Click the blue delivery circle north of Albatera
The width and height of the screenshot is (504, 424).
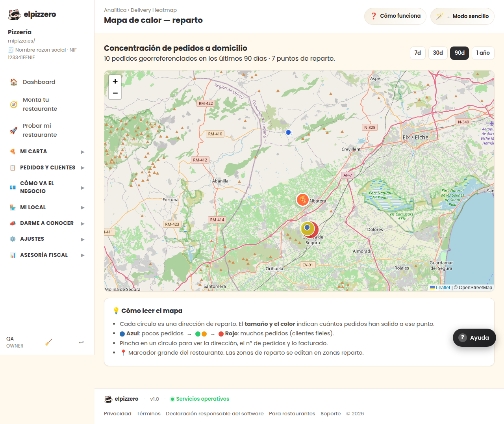288,132
